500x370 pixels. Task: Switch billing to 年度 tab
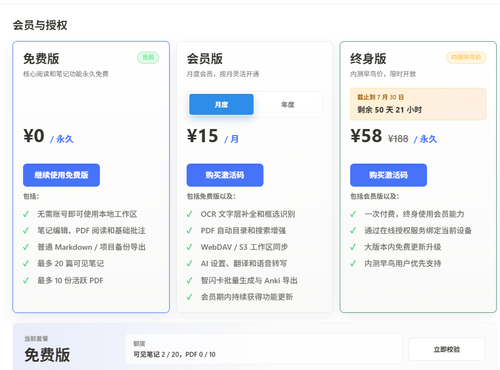(x=288, y=104)
